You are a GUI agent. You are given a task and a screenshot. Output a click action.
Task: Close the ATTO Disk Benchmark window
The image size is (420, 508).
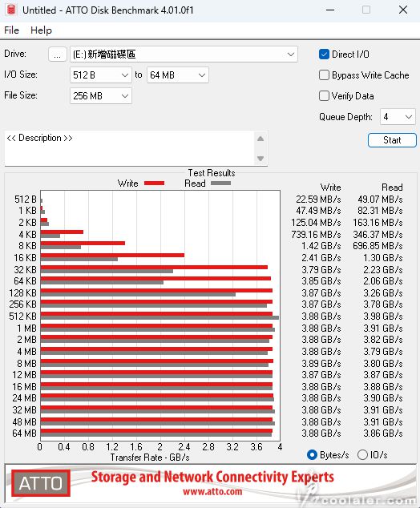tap(403, 10)
